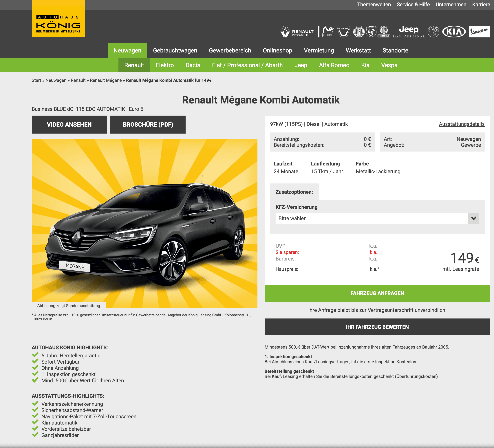
Task: Click the Renault breadcrumb link
Action: click(78, 80)
